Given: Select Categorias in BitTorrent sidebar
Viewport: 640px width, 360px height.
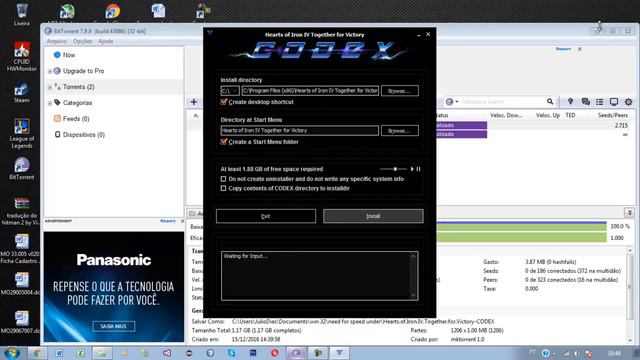Looking at the screenshot, I should tap(77, 103).
